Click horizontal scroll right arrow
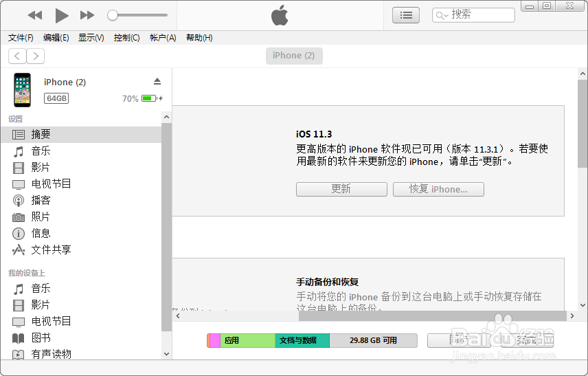The image size is (588, 376). tap(572, 316)
